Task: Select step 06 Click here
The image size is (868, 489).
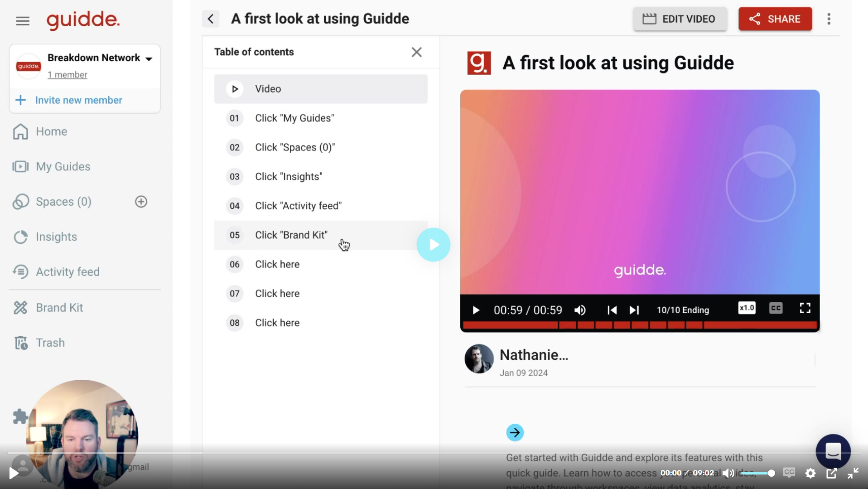Action: (x=321, y=264)
